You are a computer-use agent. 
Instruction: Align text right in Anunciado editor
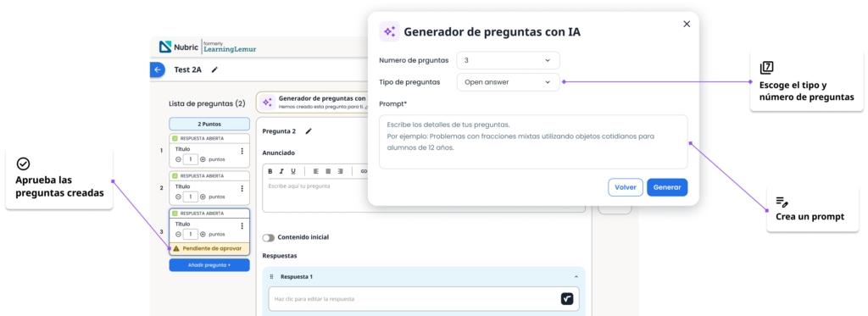pyautogui.click(x=341, y=171)
